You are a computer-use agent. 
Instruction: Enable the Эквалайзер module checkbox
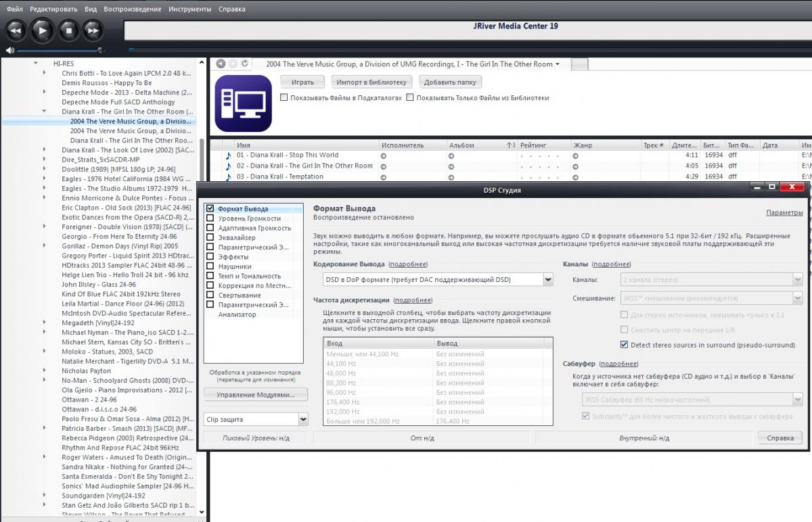210,237
